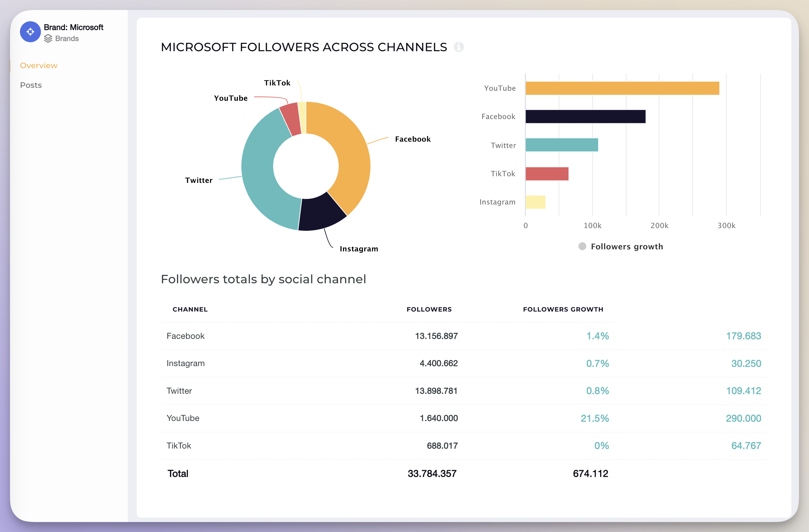Image resolution: width=809 pixels, height=532 pixels.
Task: Click the total followers 33.784.357
Action: tap(432, 473)
